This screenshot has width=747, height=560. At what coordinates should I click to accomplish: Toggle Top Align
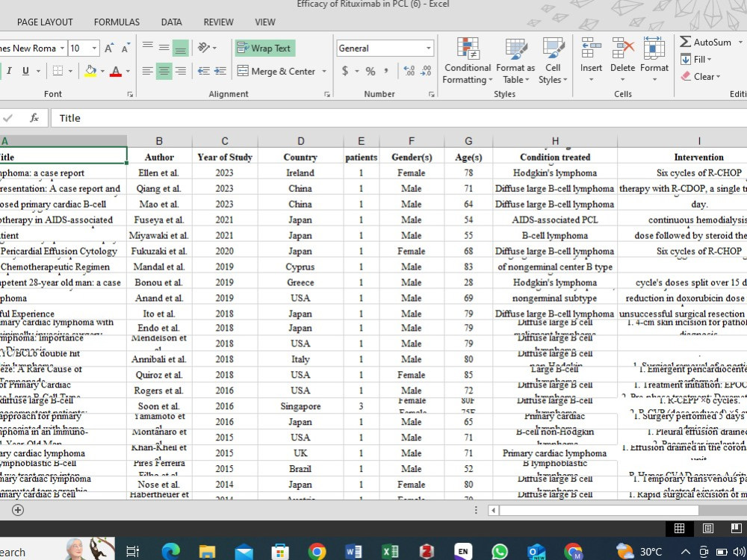(148, 47)
